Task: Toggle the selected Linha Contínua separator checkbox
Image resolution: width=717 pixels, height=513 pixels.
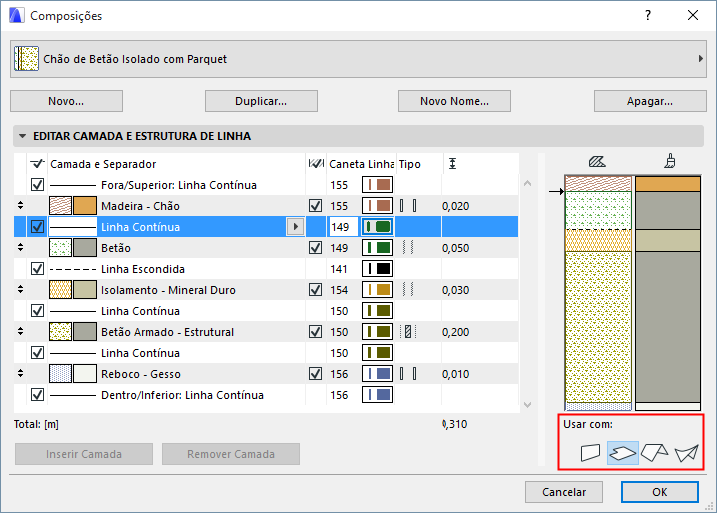Action: pyautogui.click(x=37, y=227)
